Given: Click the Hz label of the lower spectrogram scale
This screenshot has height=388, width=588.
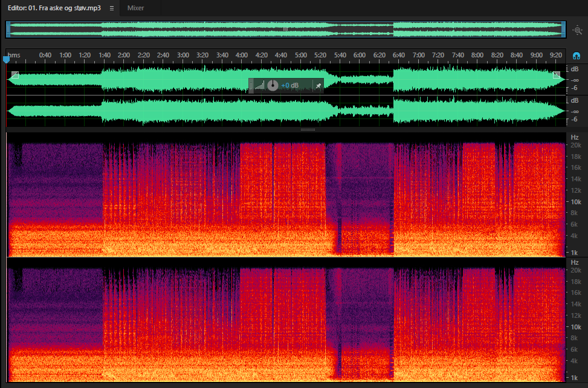Looking at the screenshot, I should 575,262.
